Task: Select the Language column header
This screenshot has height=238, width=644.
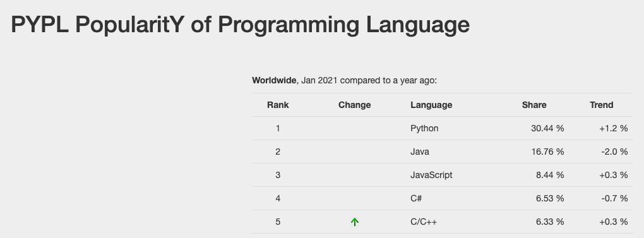Action: (431, 105)
